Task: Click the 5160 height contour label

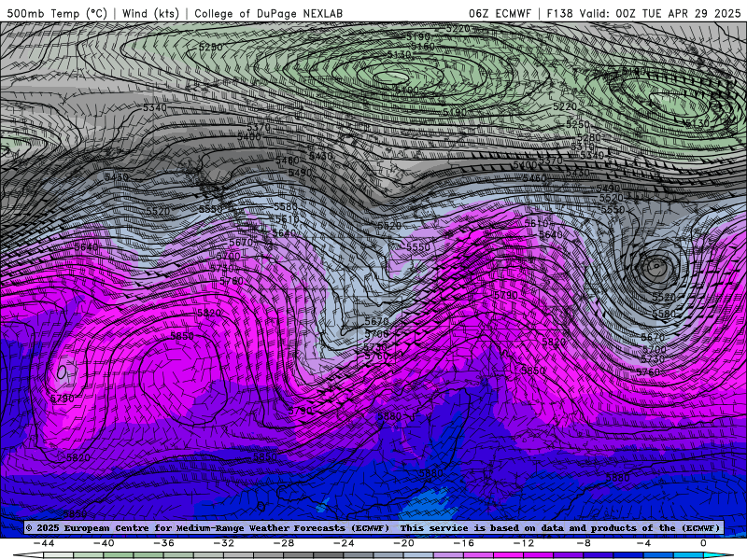Action: pyautogui.click(x=423, y=46)
